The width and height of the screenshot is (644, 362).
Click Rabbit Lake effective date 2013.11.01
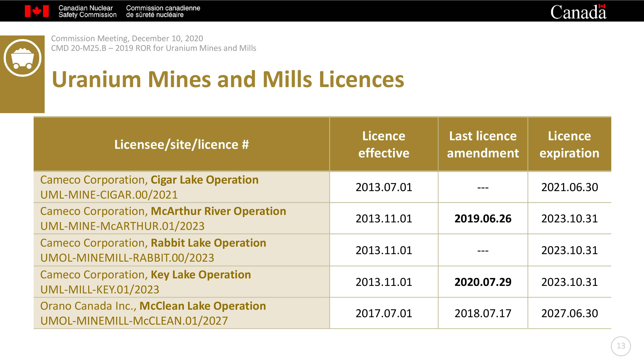[x=384, y=250]
